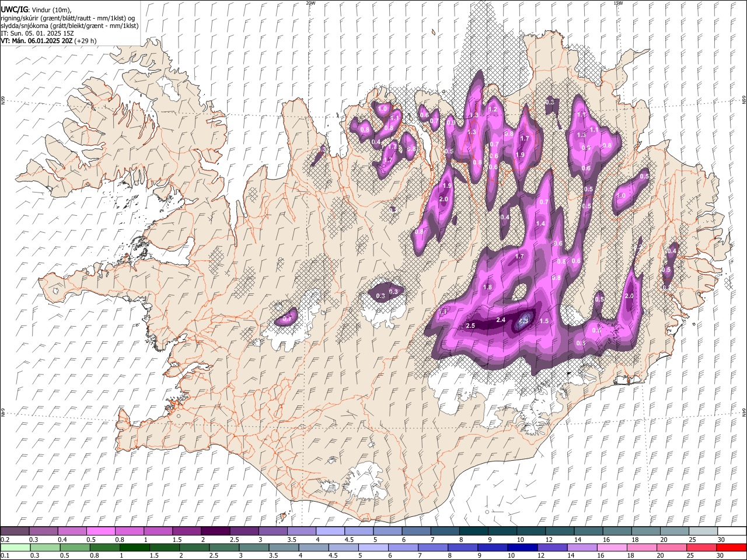The height and width of the screenshot is (560, 747).
Task: Select the 'rigning/skúrir' legend description line
Action: click(x=68, y=18)
